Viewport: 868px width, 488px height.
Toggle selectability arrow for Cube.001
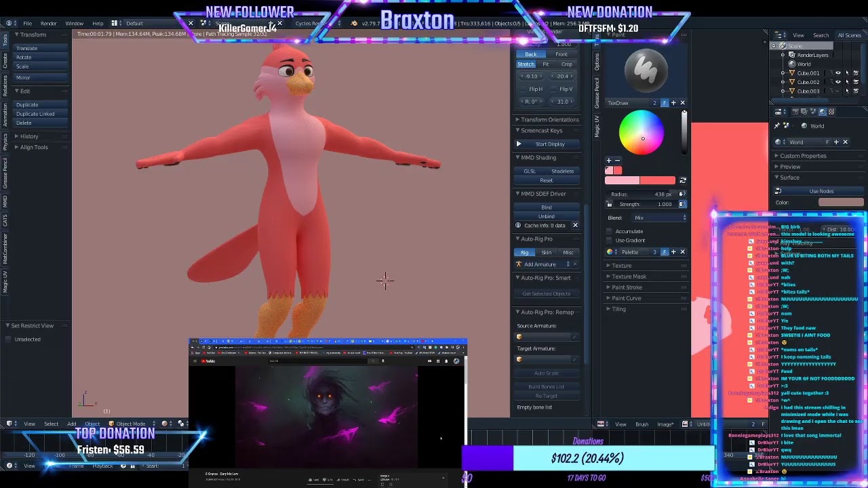pos(846,73)
